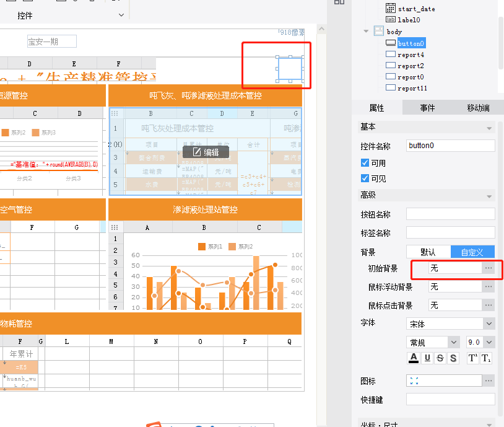Select start_date in the component tree

click(415, 9)
